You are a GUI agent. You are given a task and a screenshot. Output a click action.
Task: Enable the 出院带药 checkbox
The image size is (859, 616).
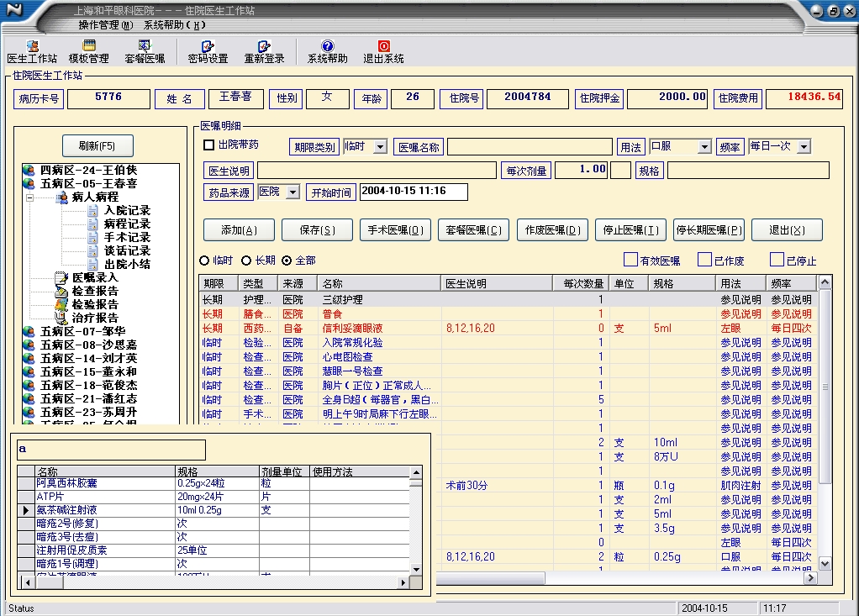pos(209,145)
